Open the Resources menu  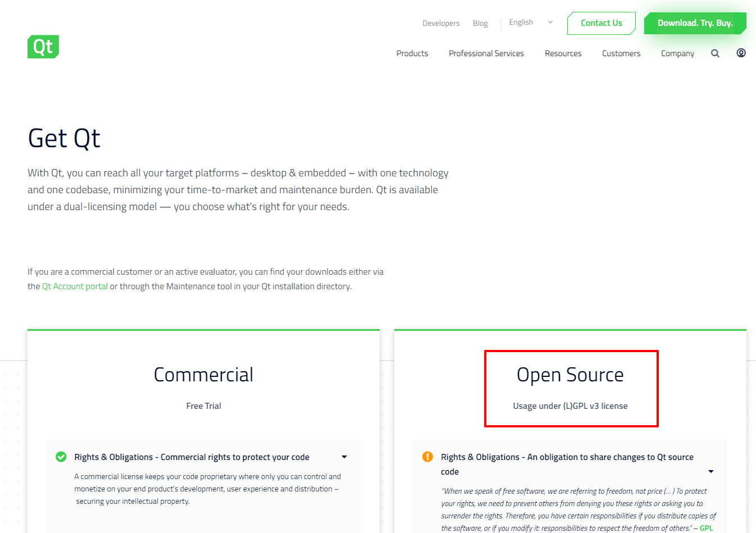coord(563,53)
